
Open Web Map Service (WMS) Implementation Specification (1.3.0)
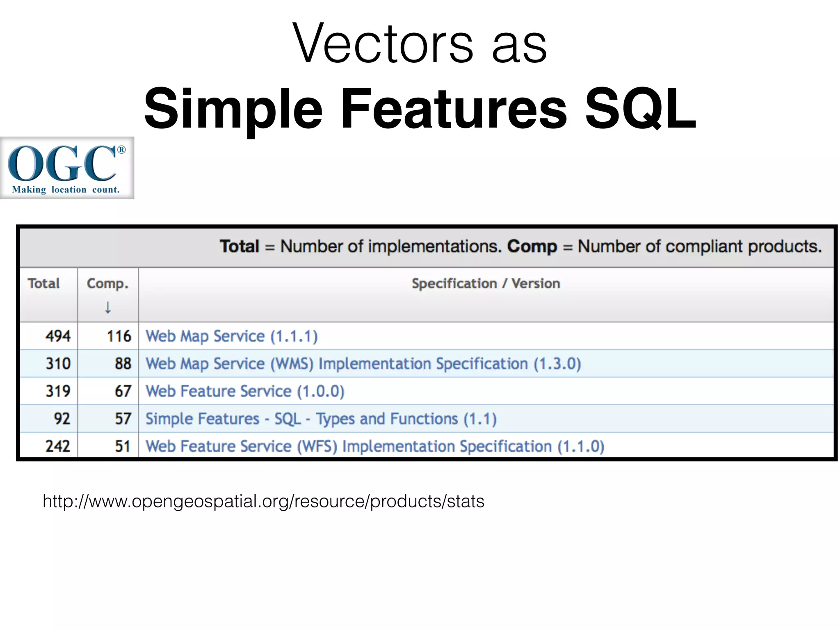[x=363, y=364]
